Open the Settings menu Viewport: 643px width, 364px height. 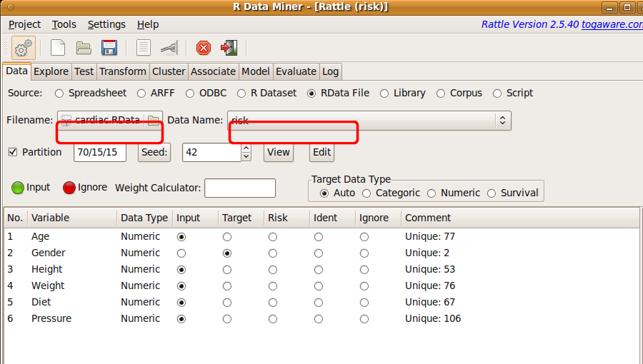coord(106,24)
